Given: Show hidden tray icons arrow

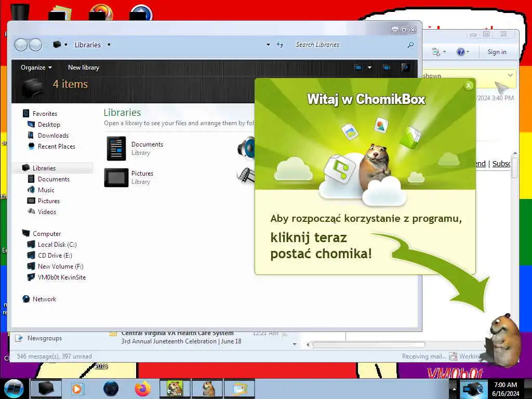Looking at the screenshot, I should tap(454, 389).
